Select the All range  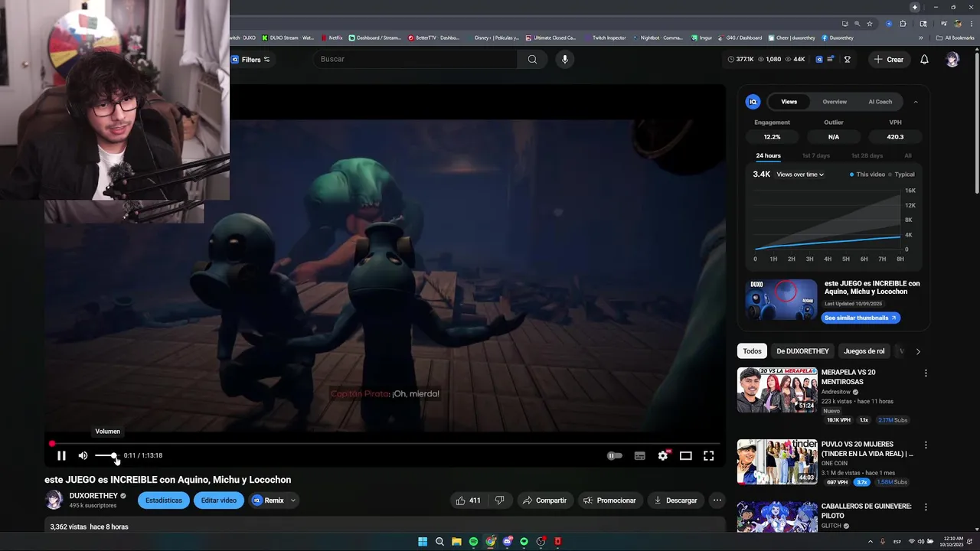click(x=908, y=155)
